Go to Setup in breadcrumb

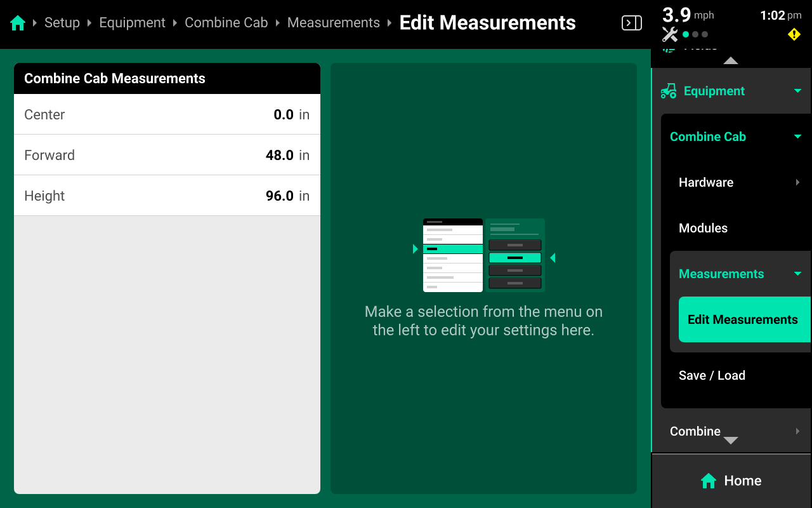click(x=62, y=23)
